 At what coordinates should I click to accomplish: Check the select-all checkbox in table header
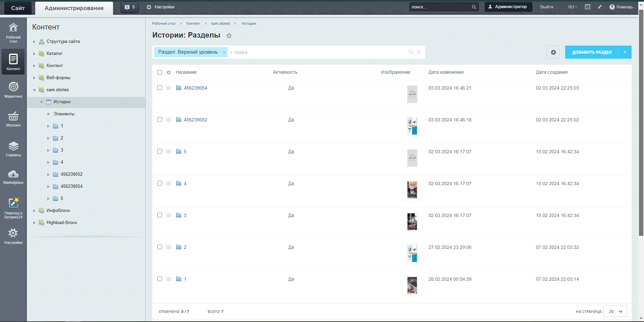pos(160,72)
